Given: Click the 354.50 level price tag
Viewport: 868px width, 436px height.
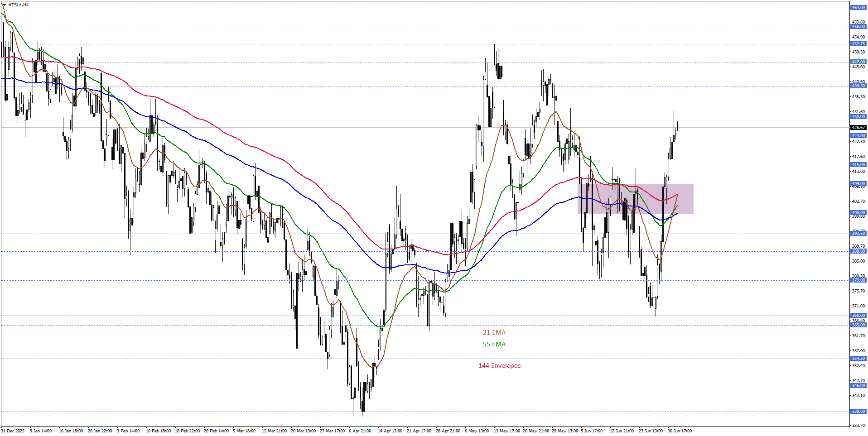Looking at the screenshot, I should tap(858, 359).
